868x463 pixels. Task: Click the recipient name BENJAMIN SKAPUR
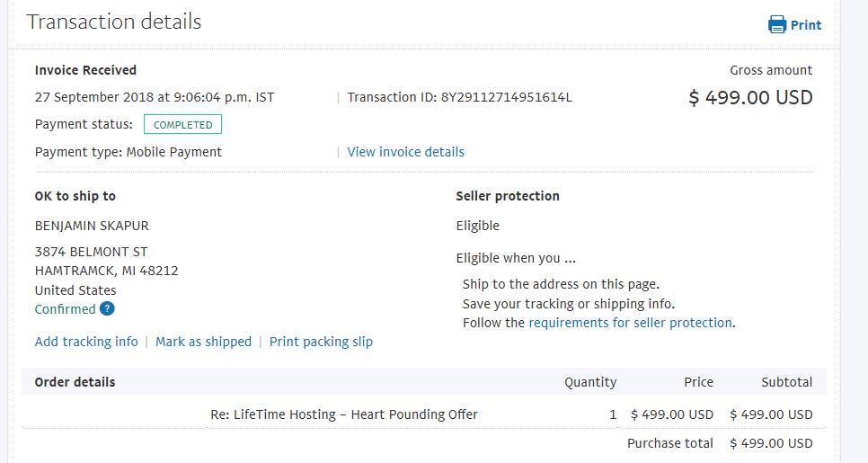[91, 226]
